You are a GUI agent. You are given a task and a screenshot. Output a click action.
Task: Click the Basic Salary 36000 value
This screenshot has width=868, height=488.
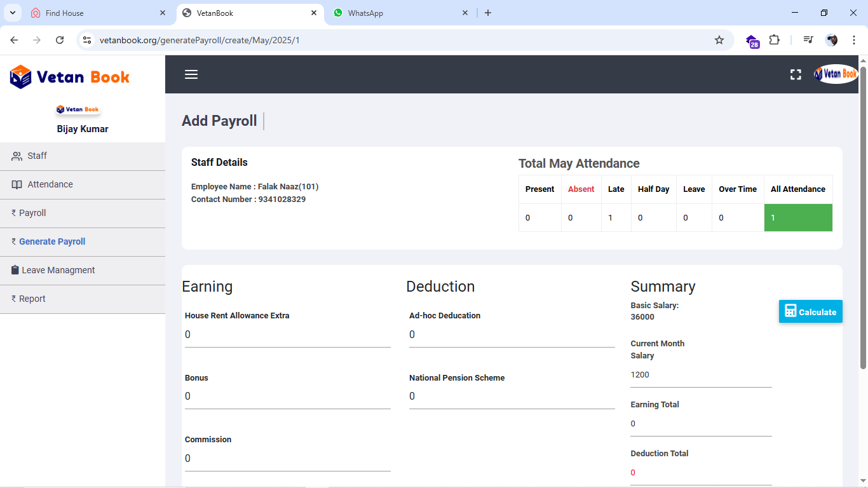point(642,317)
